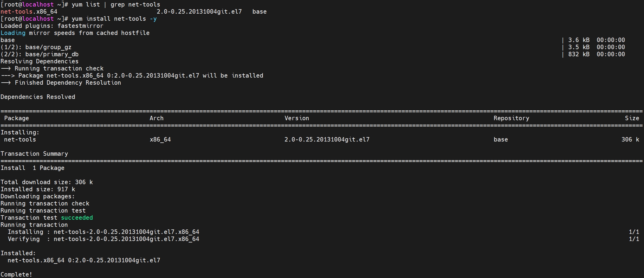Screen dimensions: 644x278
Task: Click the '306 k' size in the table row
Action: click(630, 139)
